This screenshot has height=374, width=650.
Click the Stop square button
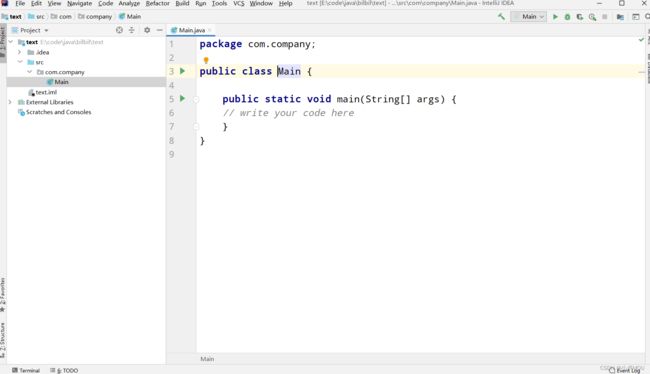click(605, 17)
